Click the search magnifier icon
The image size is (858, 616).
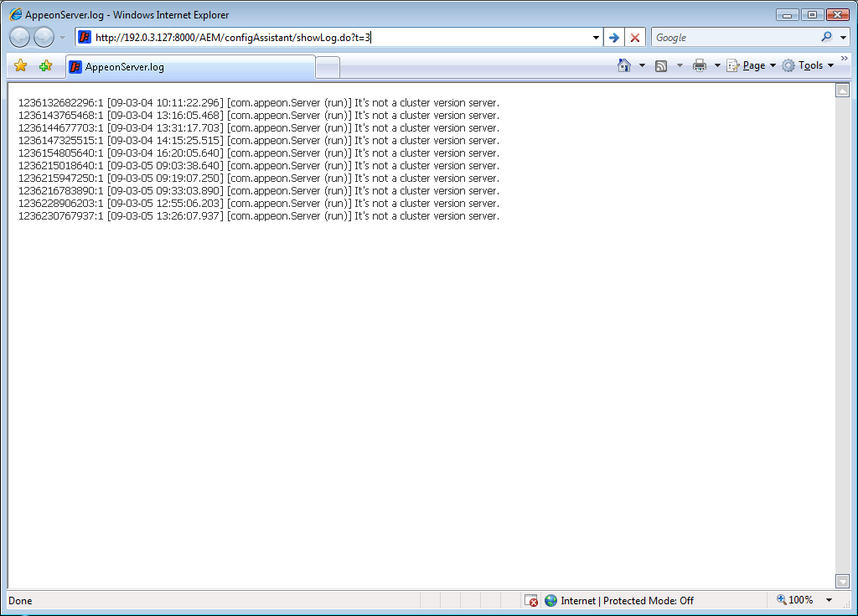tap(826, 37)
